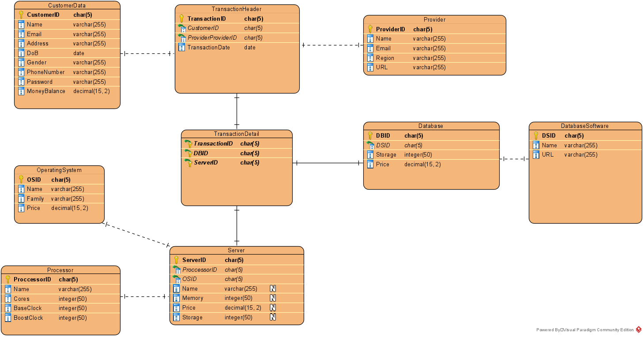The width and height of the screenshot is (644, 337).
Task: Click the primary key icon beside CustomerID
Action: coord(21,15)
